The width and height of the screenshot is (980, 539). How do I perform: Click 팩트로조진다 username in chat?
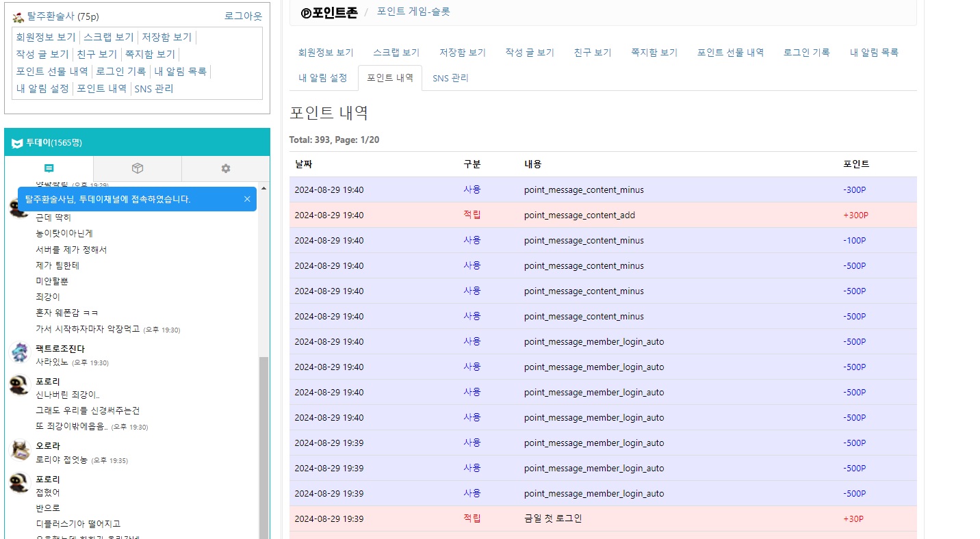(x=60, y=349)
